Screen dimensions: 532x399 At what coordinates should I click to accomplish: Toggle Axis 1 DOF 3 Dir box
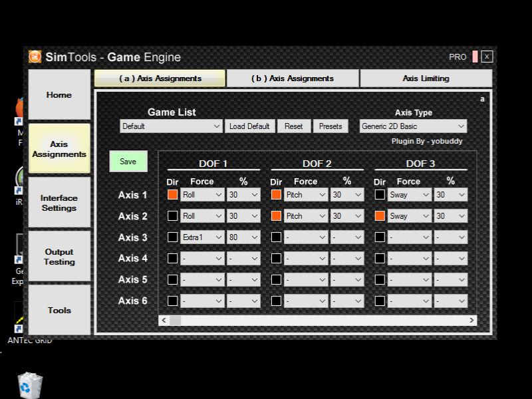(380, 195)
